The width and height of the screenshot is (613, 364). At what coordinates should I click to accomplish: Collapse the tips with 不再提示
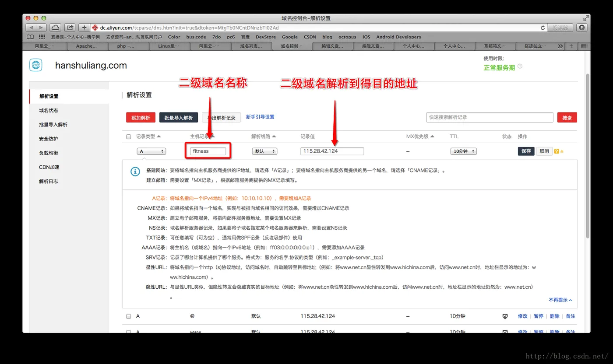560,300
